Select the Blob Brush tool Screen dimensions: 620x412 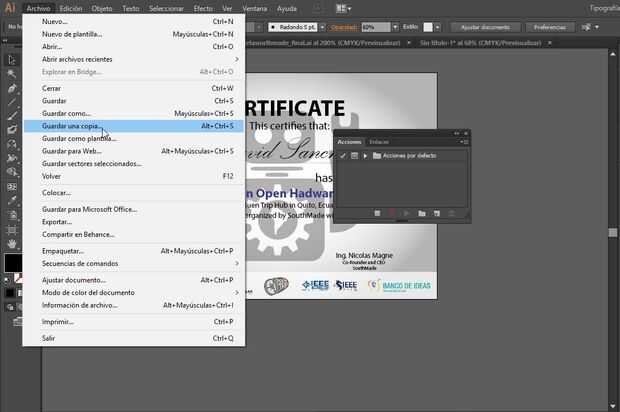point(11,130)
